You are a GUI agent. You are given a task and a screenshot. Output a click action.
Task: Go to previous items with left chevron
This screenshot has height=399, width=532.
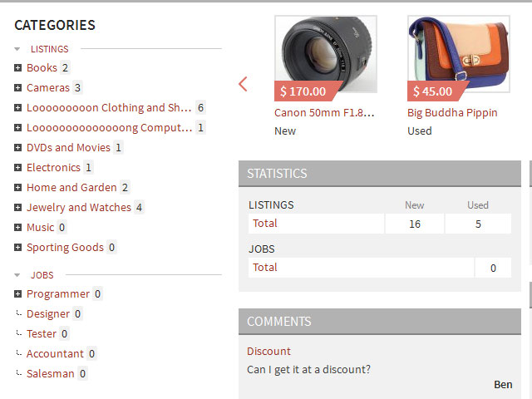coord(243,84)
